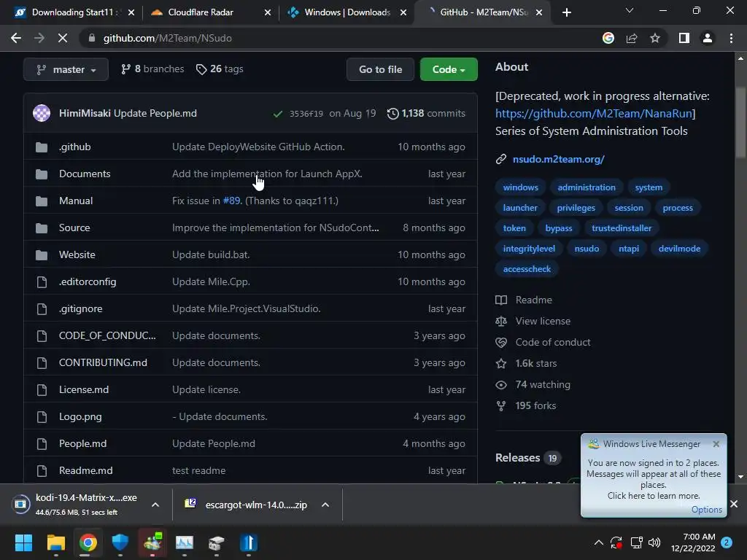
Task: Open Chrome three-dot menu
Action: click(x=731, y=38)
